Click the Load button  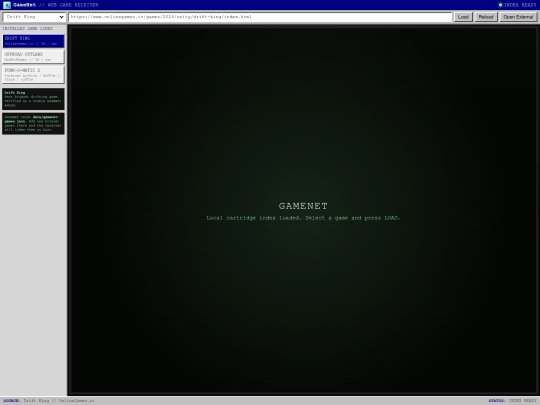(x=463, y=17)
